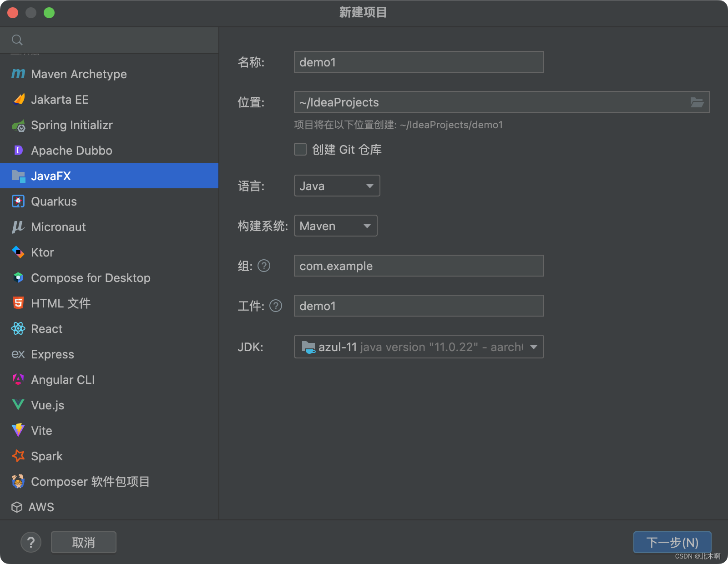Select the AWS list item

(x=109, y=507)
